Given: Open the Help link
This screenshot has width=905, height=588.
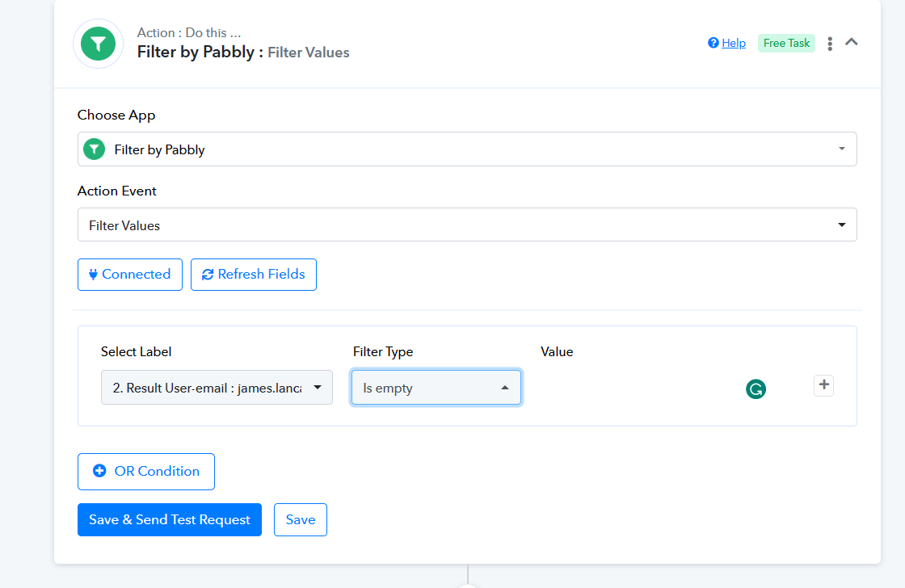Looking at the screenshot, I should point(734,44).
